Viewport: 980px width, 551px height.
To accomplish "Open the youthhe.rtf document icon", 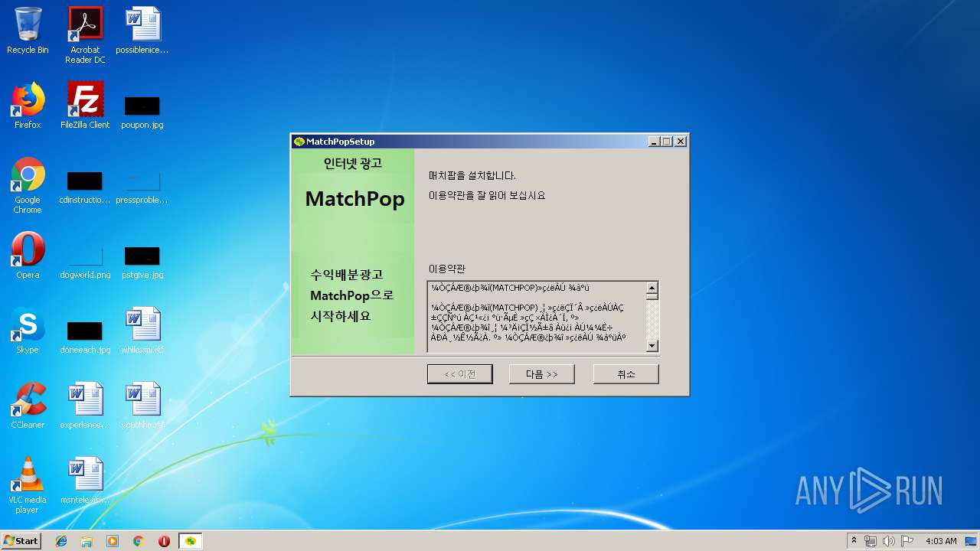I will 142,406.
